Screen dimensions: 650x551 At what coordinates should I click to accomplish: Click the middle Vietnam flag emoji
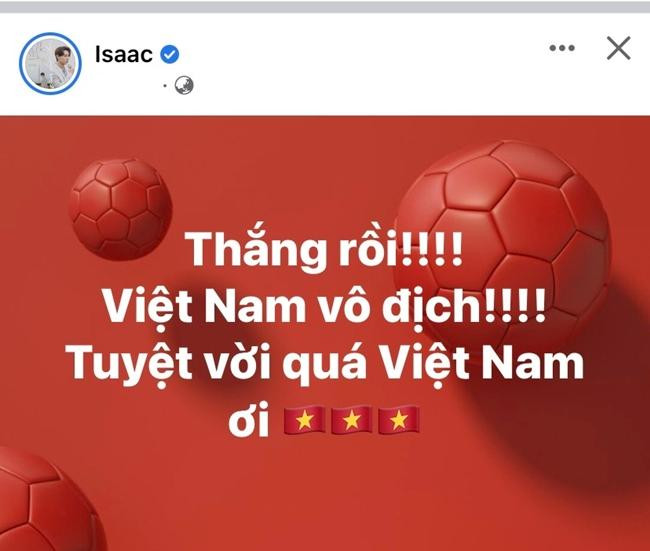coord(351,420)
